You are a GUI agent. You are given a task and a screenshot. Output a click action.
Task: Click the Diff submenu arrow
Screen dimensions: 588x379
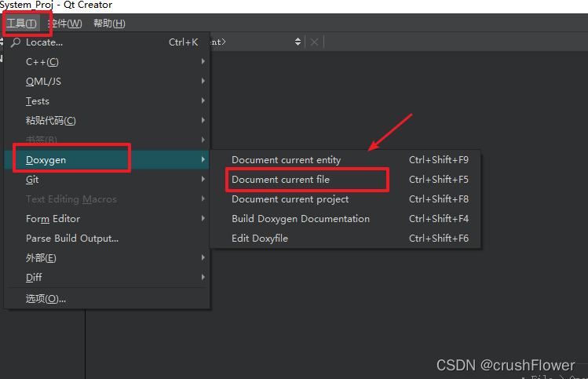pyautogui.click(x=203, y=277)
